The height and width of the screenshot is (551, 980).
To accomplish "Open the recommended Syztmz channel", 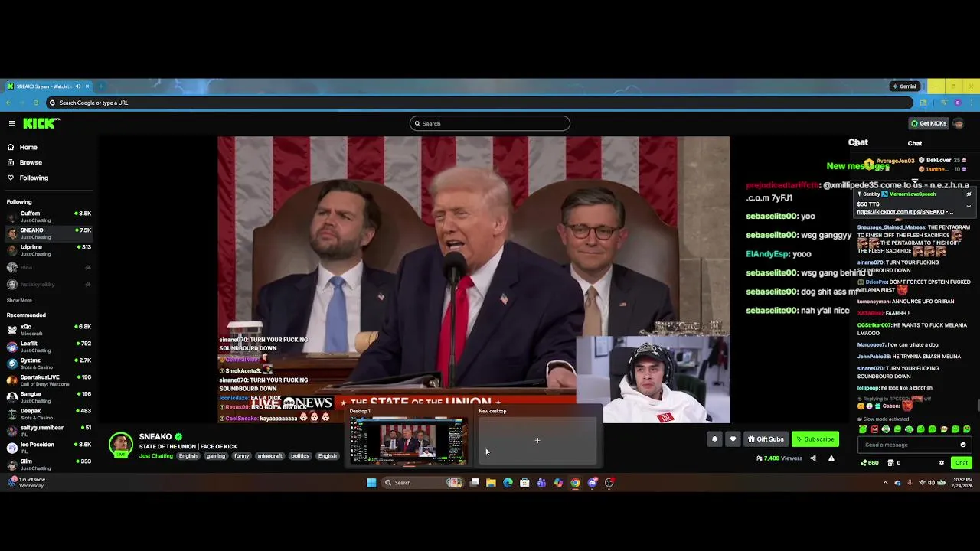I will click(x=48, y=364).
